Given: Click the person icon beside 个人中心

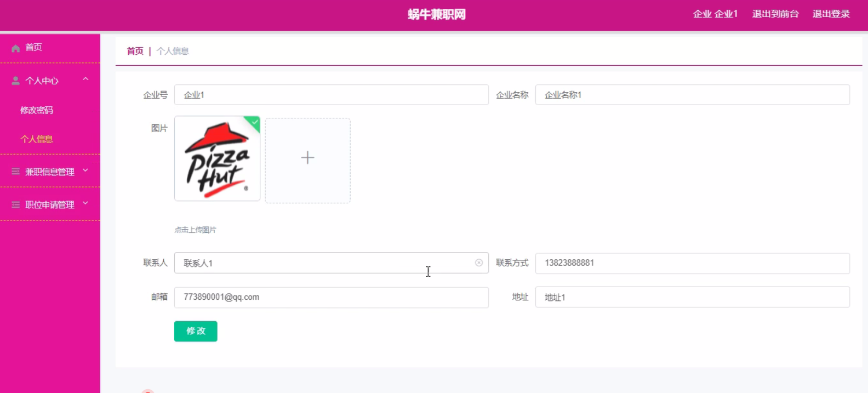Looking at the screenshot, I should click(16, 81).
